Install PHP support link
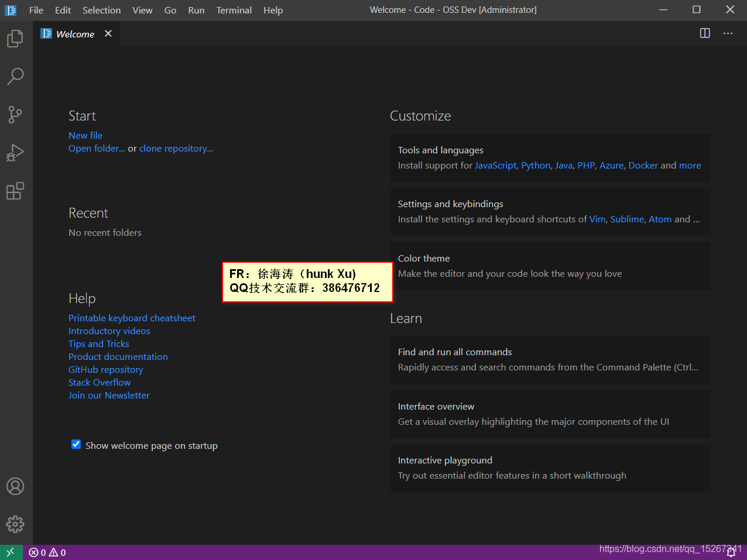 (586, 165)
